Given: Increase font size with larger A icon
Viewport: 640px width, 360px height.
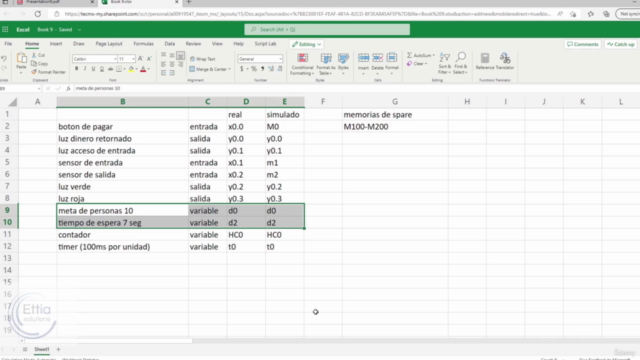Looking at the screenshot, I should click(x=141, y=59).
